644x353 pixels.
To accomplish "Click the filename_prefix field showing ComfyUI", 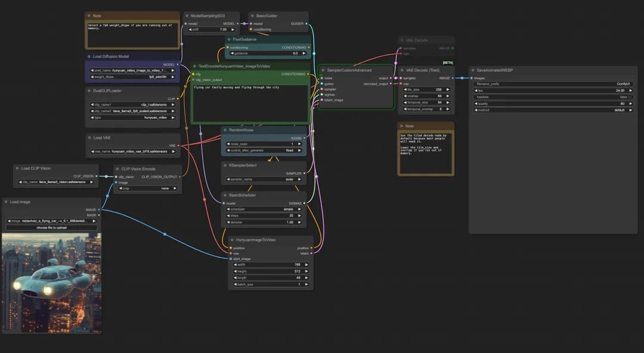I will point(552,84).
